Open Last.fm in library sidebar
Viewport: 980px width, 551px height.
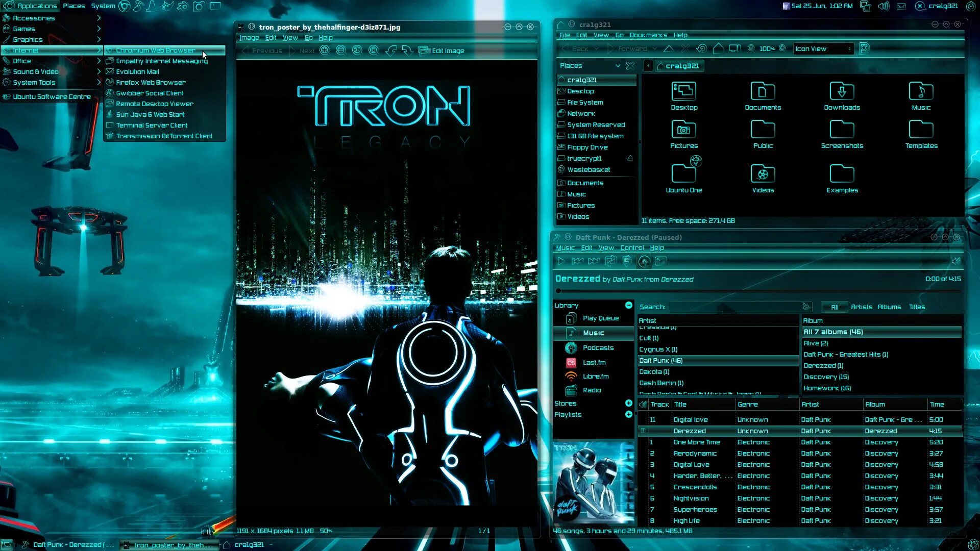pyautogui.click(x=594, y=363)
